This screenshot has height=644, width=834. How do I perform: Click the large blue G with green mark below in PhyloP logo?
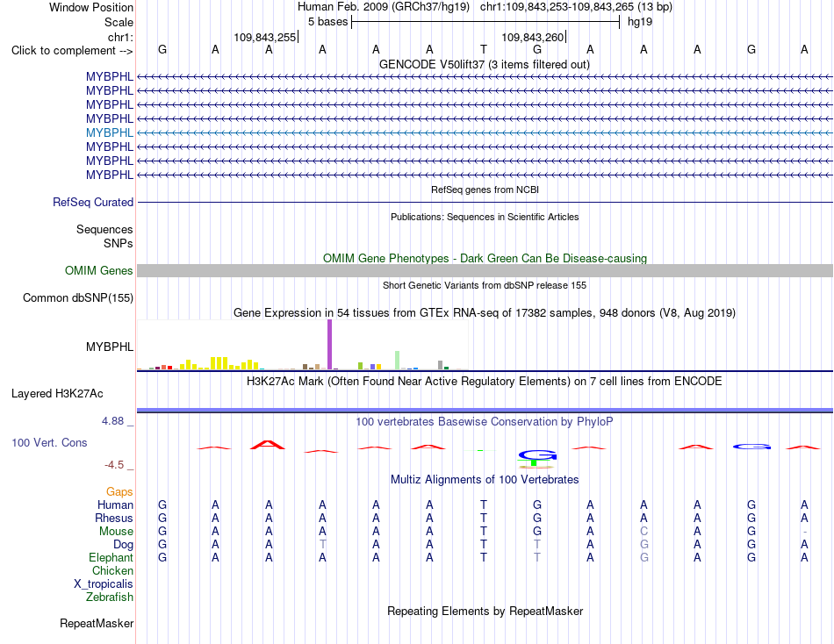(537, 458)
